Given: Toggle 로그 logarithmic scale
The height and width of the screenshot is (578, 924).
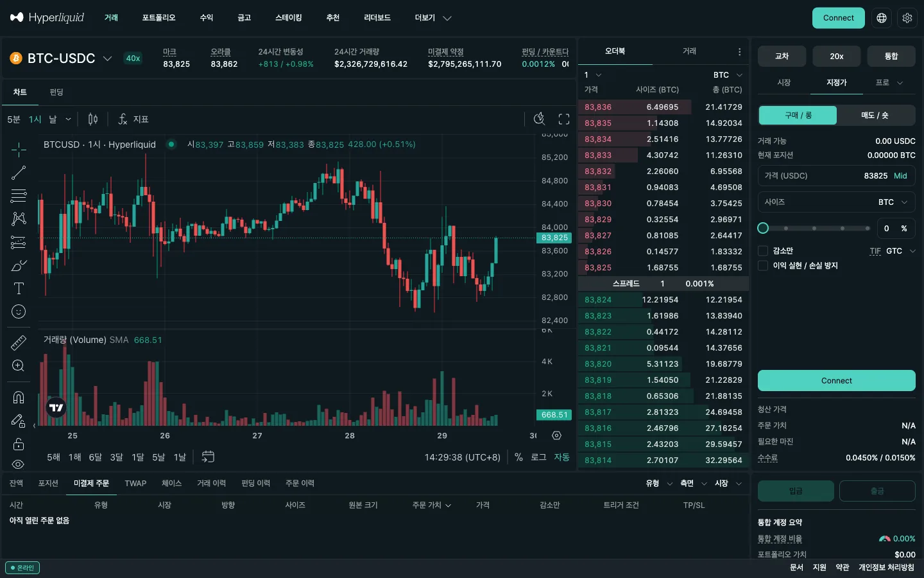Looking at the screenshot, I should tap(538, 457).
